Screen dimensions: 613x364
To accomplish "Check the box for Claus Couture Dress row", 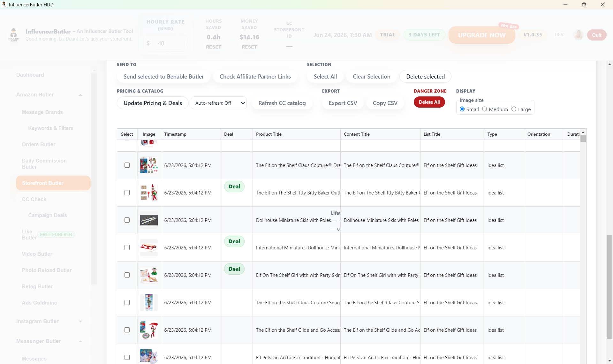I will 127,165.
